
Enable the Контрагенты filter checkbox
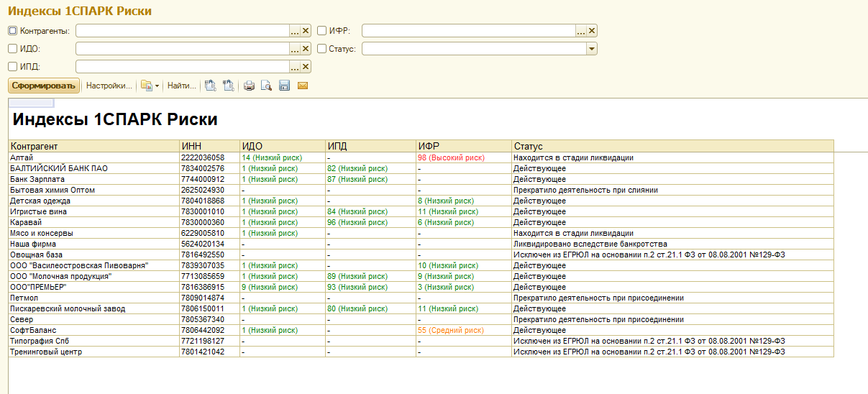(12, 30)
